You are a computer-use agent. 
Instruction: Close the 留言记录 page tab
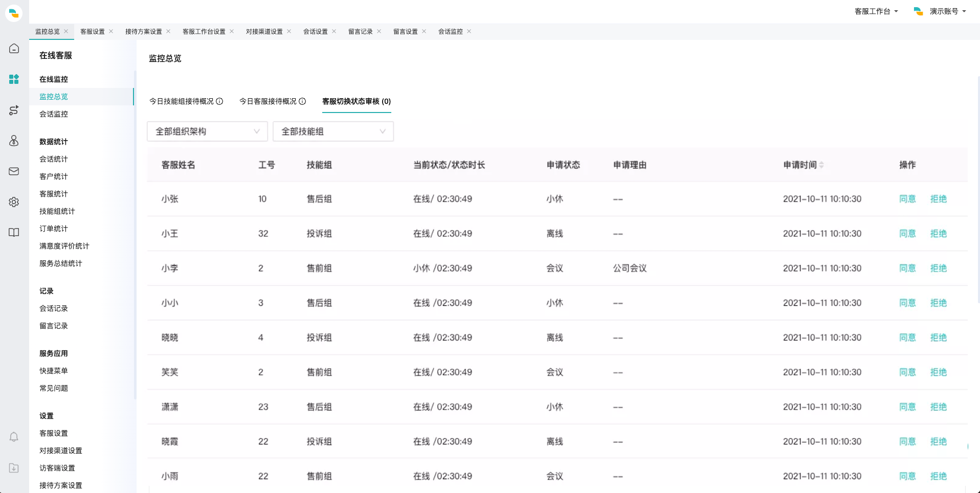pyautogui.click(x=379, y=31)
